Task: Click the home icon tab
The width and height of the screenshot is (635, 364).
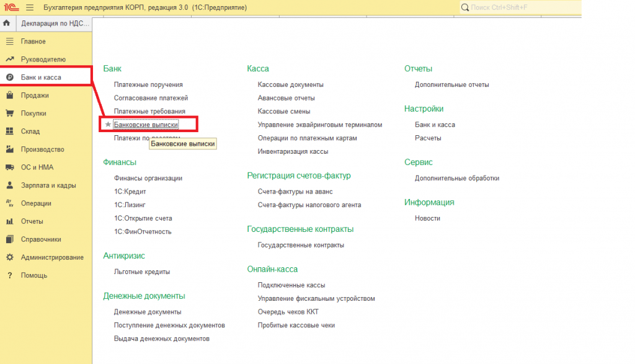Action: coord(7,23)
